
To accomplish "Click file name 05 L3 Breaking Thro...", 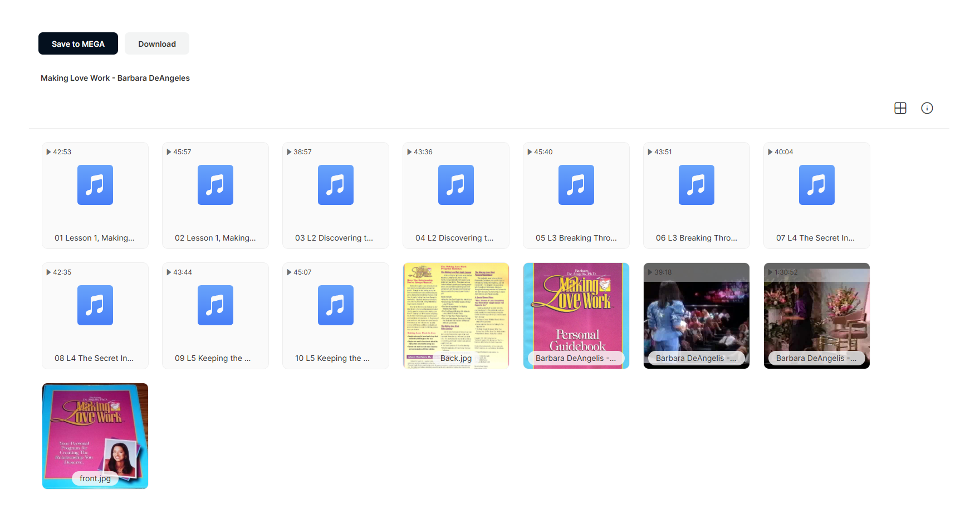I will click(x=576, y=238).
